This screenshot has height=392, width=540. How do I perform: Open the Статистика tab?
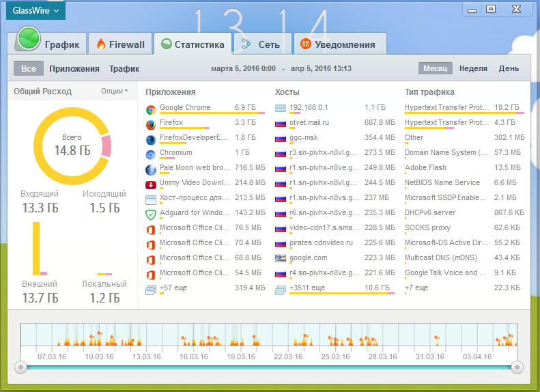[x=193, y=44]
